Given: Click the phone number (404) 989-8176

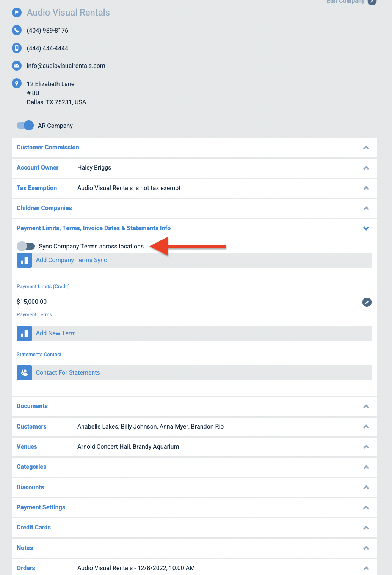Looking at the screenshot, I should click(47, 30).
